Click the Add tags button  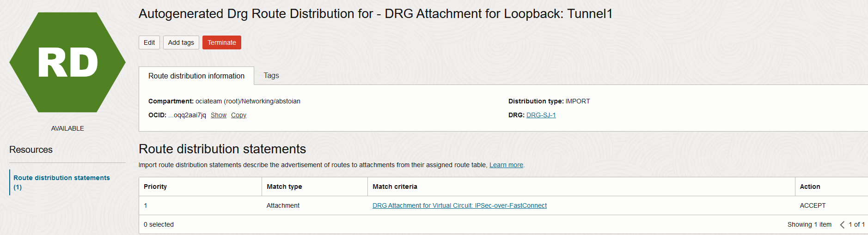click(181, 42)
